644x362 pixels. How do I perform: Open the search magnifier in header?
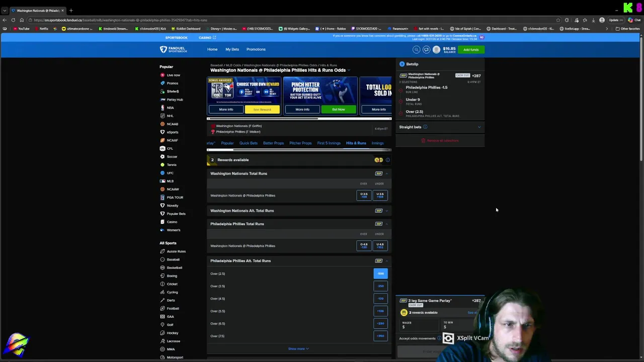tap(416, 49)
